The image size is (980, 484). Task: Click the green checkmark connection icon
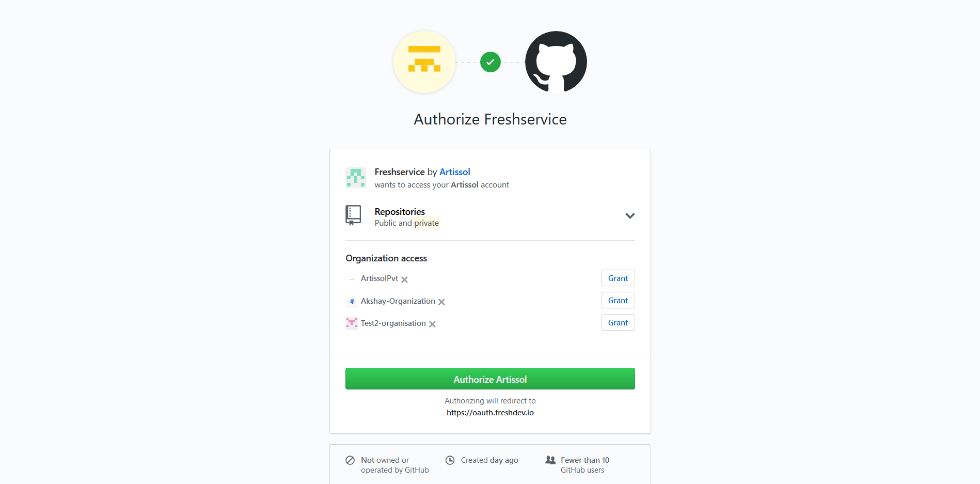pyautogui.click(x=491, y=62)
